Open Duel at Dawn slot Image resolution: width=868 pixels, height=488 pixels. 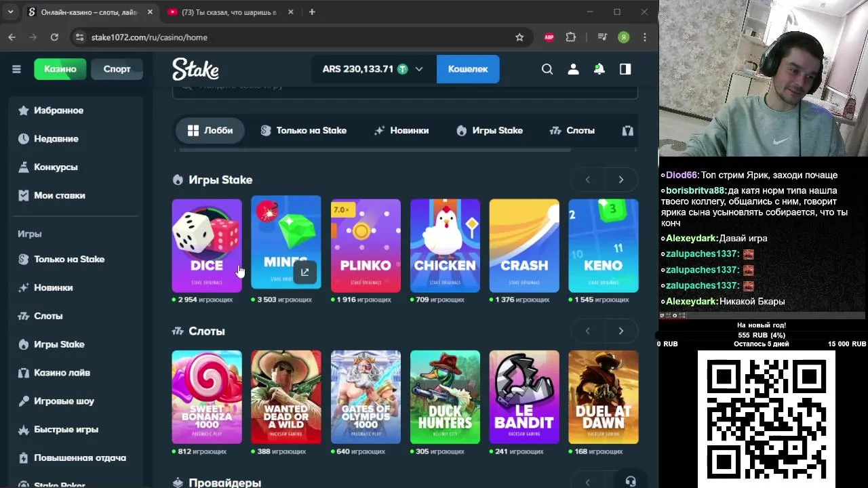click(604, 397)
